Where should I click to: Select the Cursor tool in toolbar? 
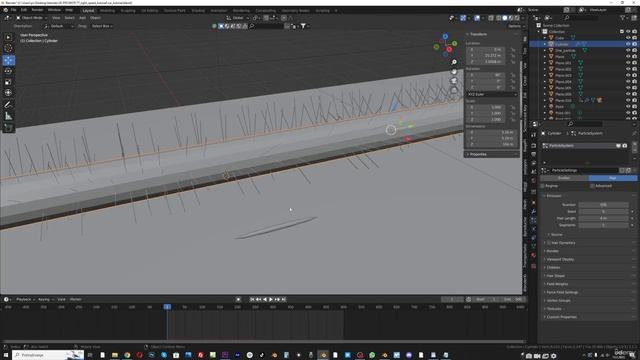pyautogui.click(x=8, y=48)
